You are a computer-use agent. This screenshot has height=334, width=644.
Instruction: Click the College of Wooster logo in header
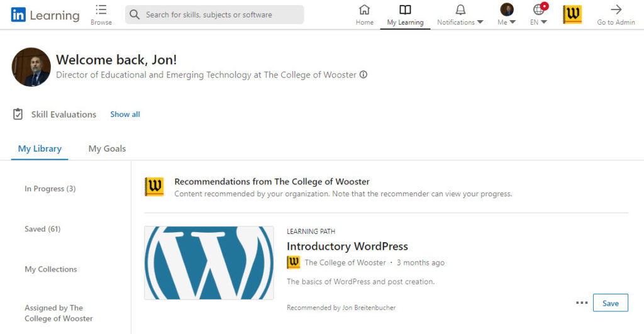(x=572, y=14)
